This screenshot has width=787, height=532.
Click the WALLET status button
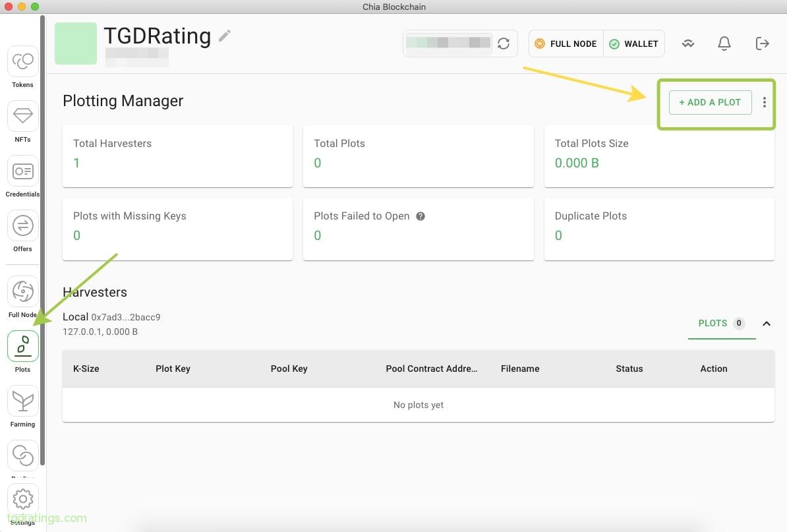pos(634,44)
